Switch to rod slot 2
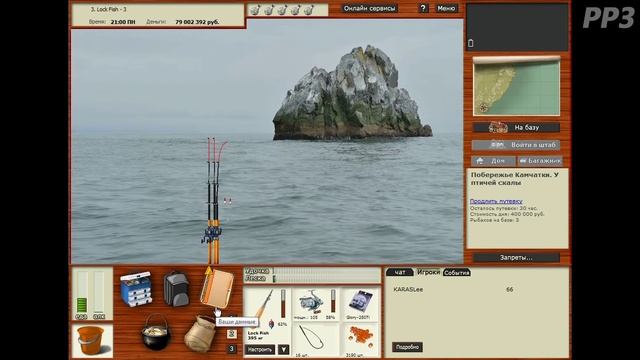The width and height of the screenshot is (640, 360). (x=231, y=334)
